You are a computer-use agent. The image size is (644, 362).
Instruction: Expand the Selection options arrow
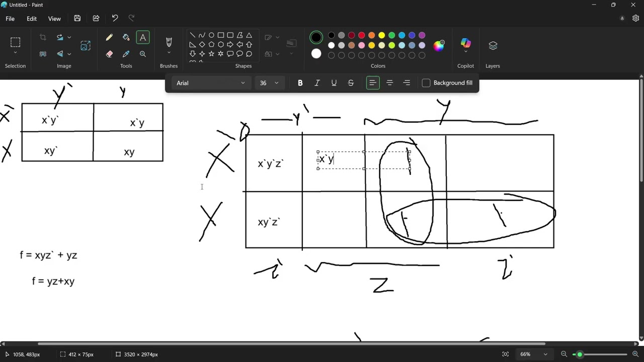(x=15, y=53)
